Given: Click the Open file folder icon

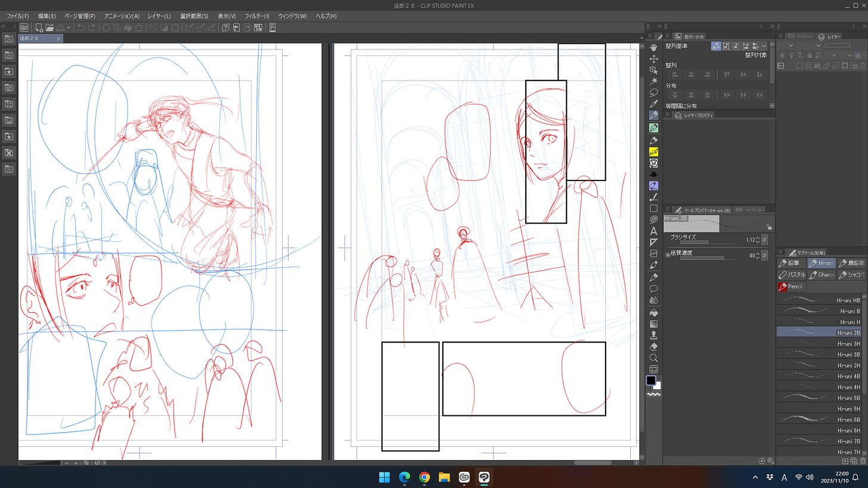Looking at the screenshot, I should pos(50,27).
